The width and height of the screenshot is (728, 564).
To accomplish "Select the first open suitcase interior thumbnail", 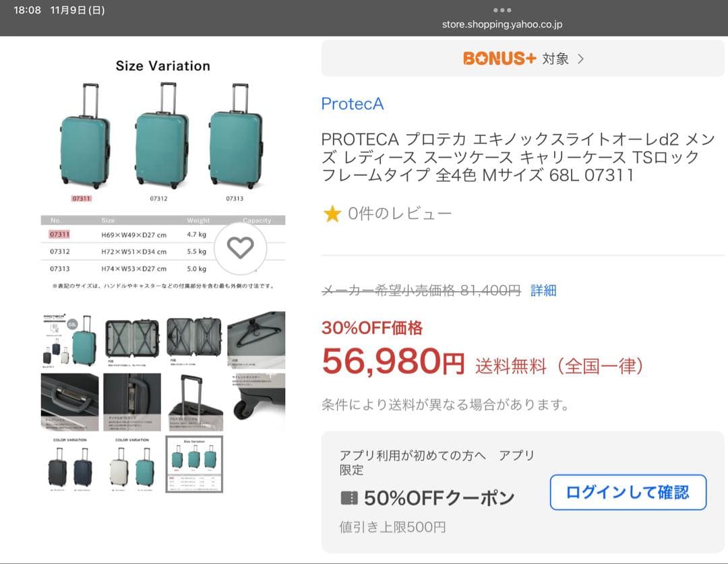I will pyautogui.click(x=132, y=339).
